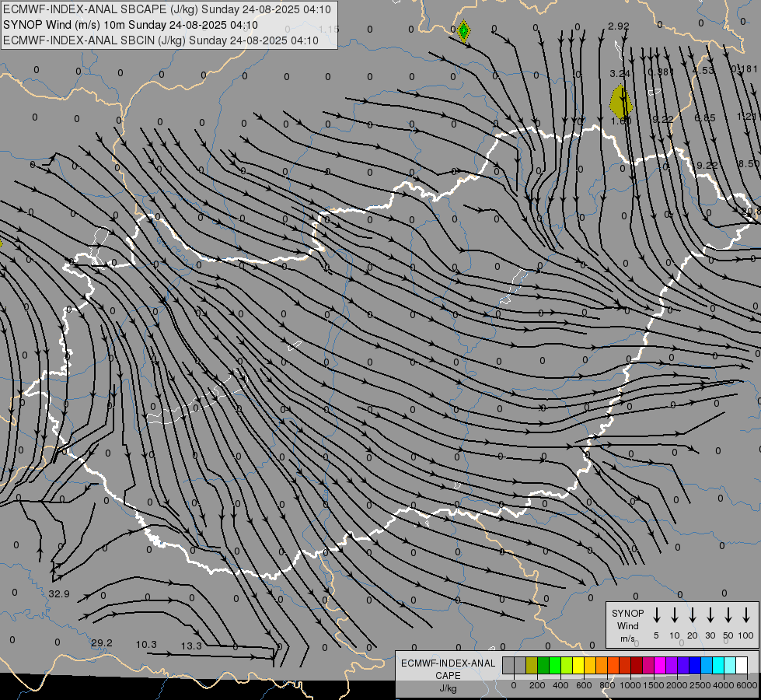Screen dimensions: 761x700
Task: Pick the lime swatch at 400 J/kg
Action: click(x=567, y=665)
